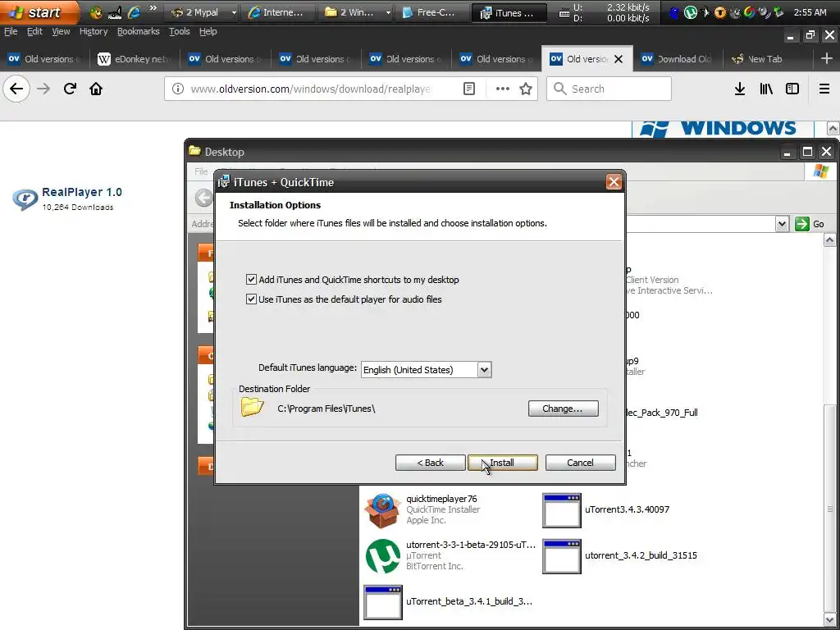
Task: Uncheck Add iTunes and QuickTime shortcuts checkbox
Action: pyautogui.click(x=251, y=279)
